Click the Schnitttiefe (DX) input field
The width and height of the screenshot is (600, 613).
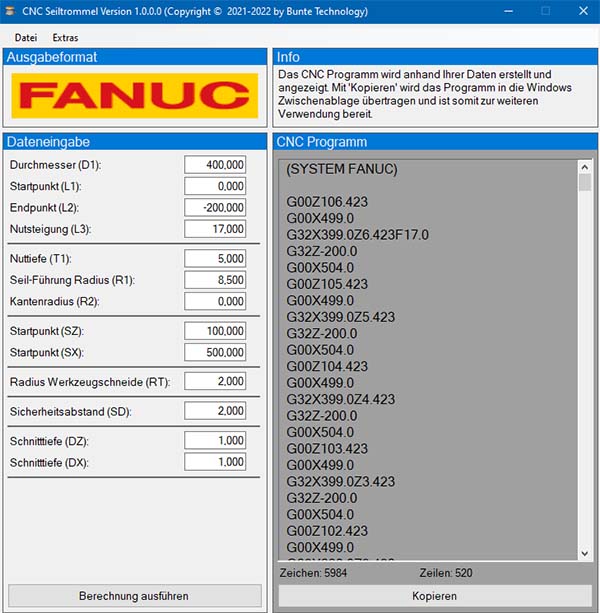point(215,462)
